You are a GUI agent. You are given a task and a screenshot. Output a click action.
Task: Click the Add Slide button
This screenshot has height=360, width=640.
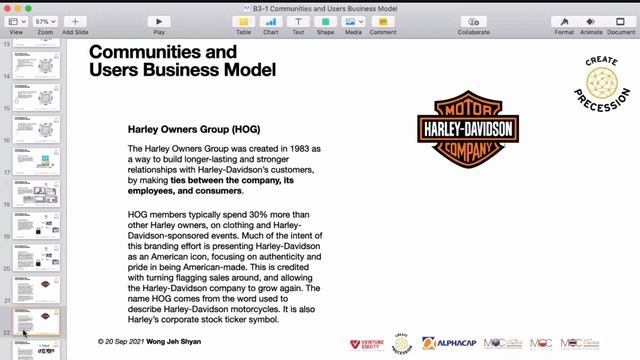coord(75,22)
